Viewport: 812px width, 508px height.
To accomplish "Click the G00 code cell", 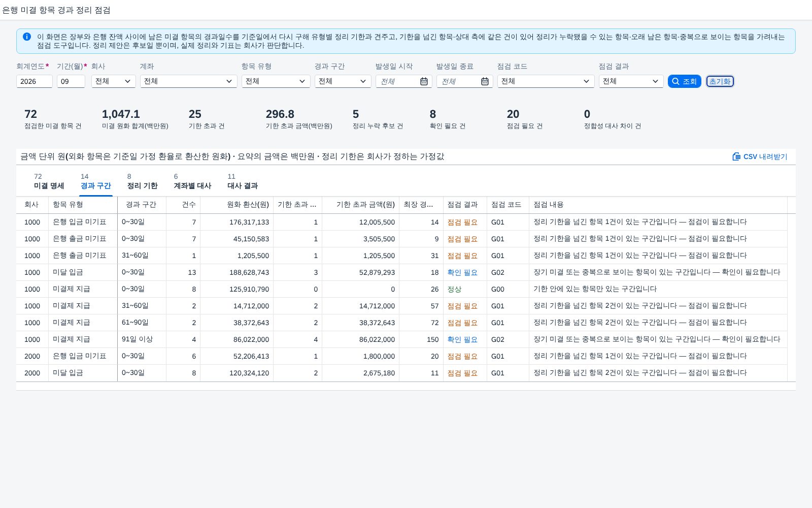I will (x=508, y=289).
